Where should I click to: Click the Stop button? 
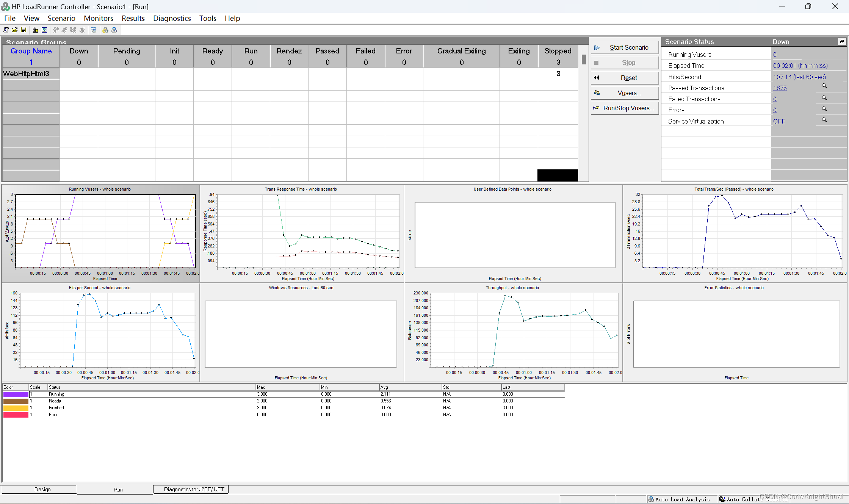[x=625, y=63]
